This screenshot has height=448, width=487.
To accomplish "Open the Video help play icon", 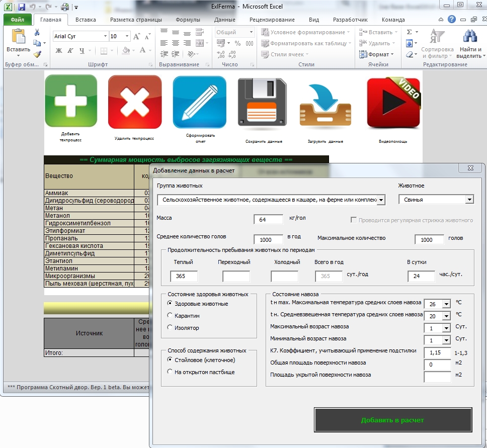I will pyautogui.click(x=393, y=103).
